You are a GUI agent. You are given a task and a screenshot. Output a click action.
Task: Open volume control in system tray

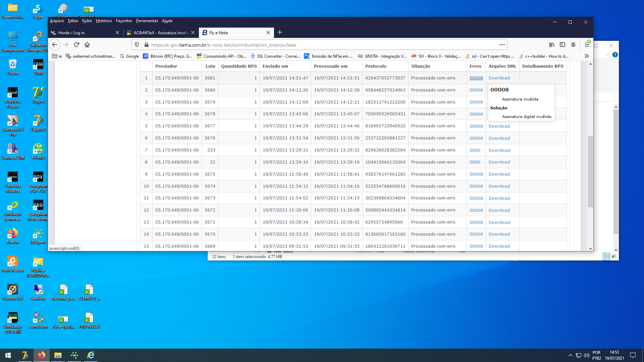[587, 355]
